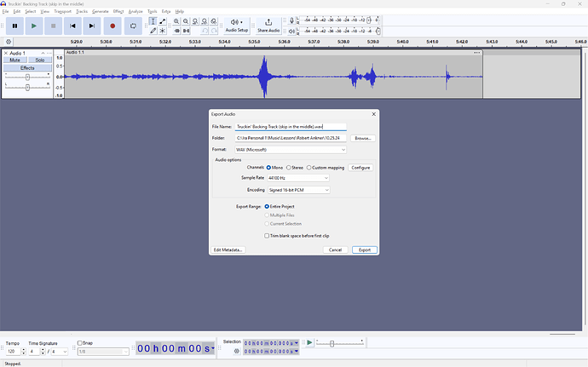Click the playback meter speaker icon
Viewport: 588px width, 367px height.
coord(291,32)
